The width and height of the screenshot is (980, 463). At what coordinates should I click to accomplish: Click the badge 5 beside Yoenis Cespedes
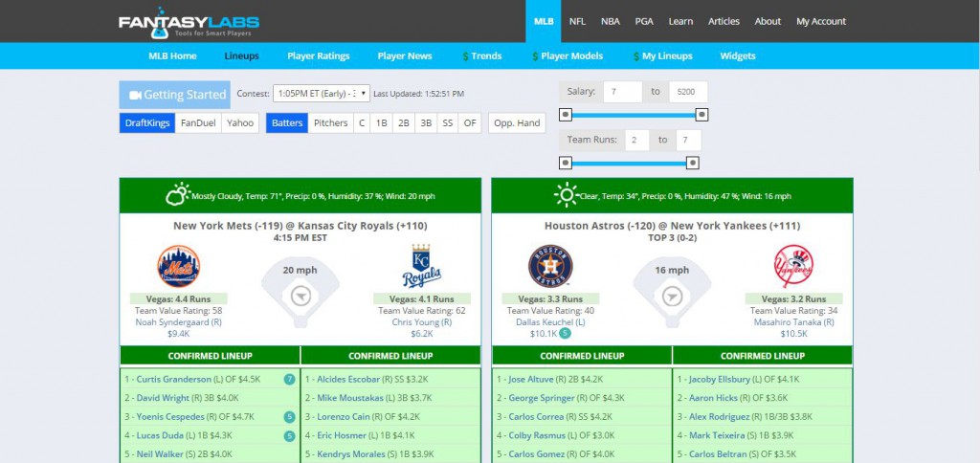click(x=289, y=417)
